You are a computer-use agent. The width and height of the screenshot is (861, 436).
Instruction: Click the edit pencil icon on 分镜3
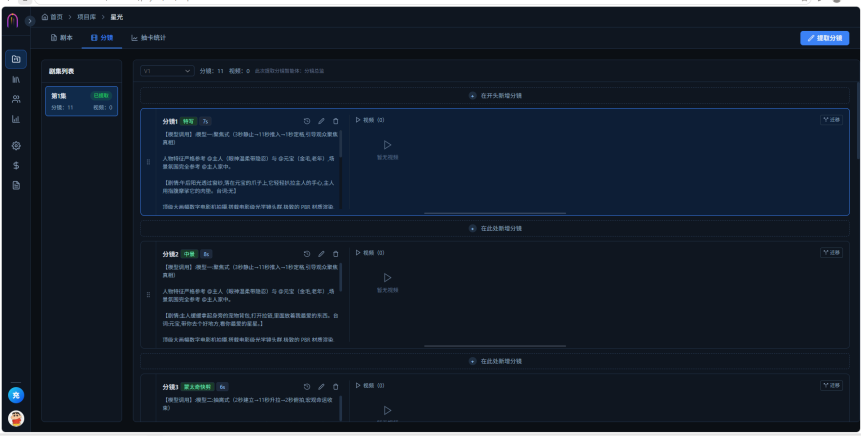pyautogui.click(x=321, y=387)
